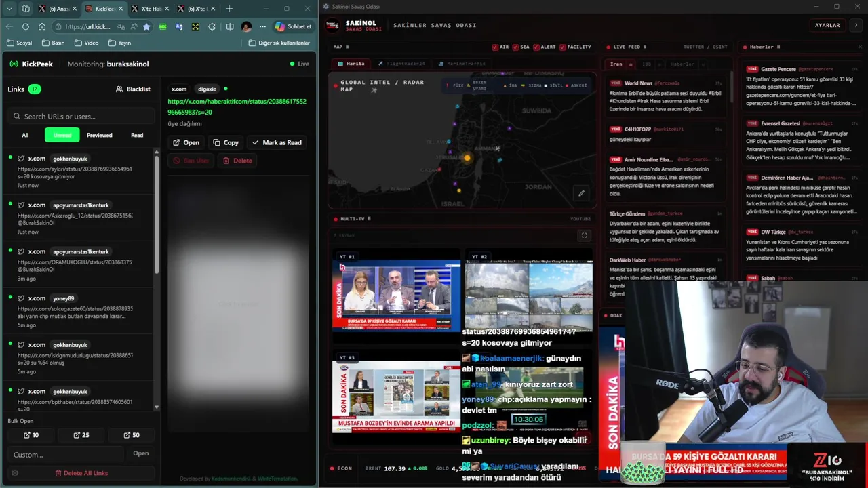
Task: Open the Edge three-dot settings menu
Action: 262,26
